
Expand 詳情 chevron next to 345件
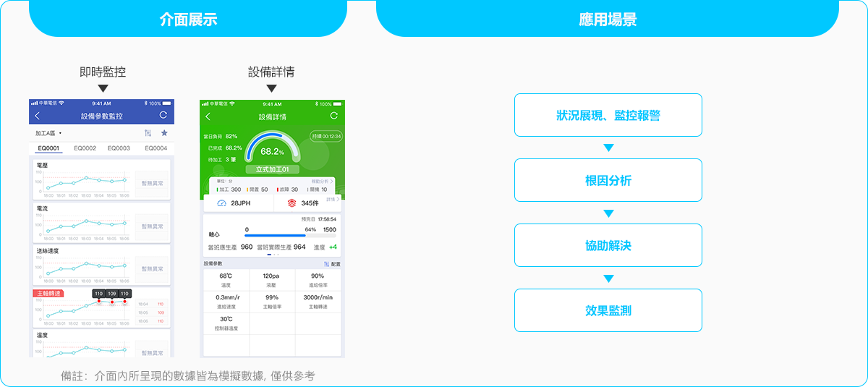point(333,199)
